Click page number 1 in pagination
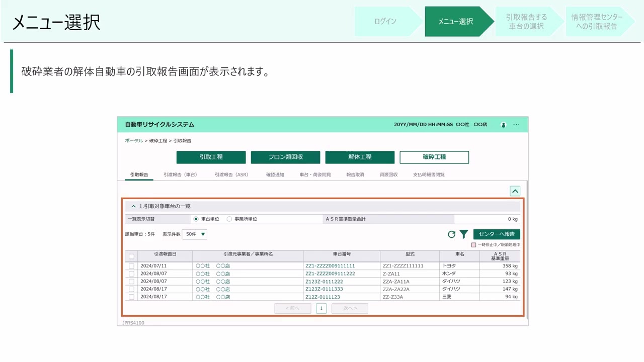 pos(321,308)
